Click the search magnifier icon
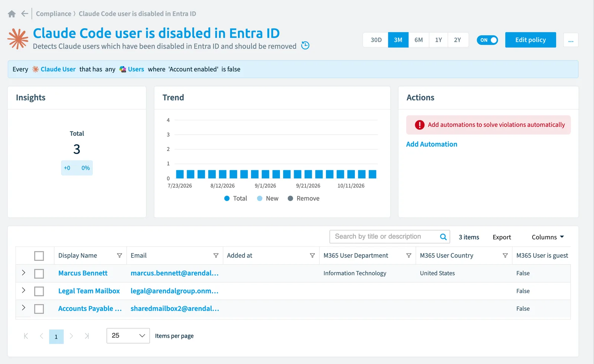Screen dimensions: 594x364 tap(443, 237)
